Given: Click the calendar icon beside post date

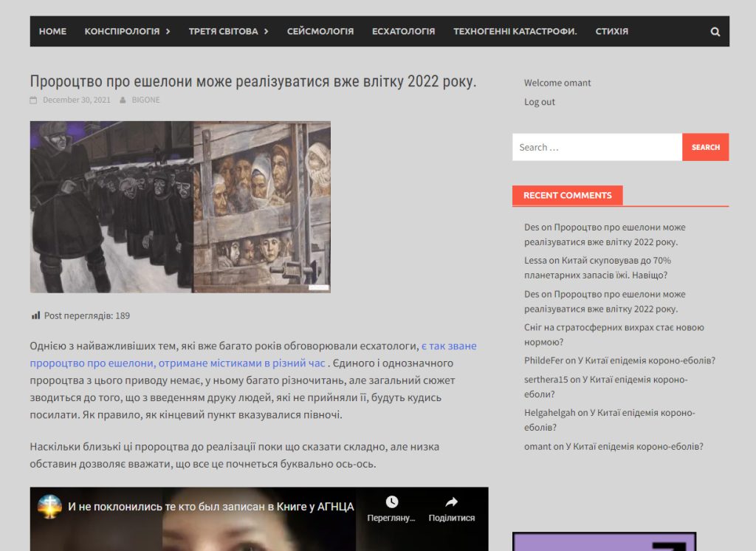Looking at the screenshot, I should click(x=33, y=100).
